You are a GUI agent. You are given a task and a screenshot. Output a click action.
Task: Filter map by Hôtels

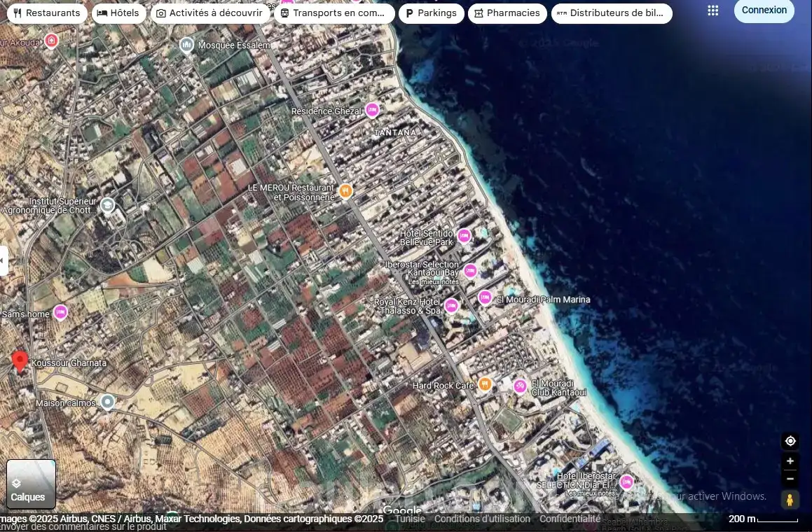tap(119, 13)
